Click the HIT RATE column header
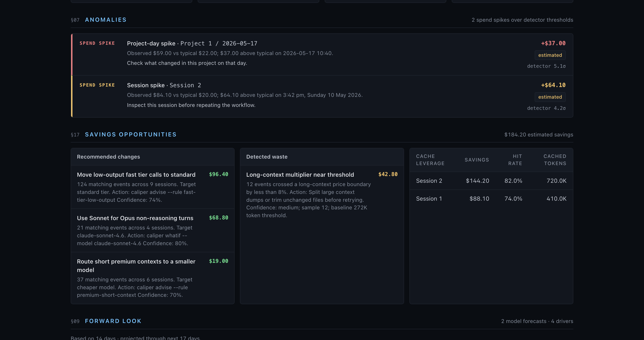This screenshot has width=644, height=340. click(515, 160)
